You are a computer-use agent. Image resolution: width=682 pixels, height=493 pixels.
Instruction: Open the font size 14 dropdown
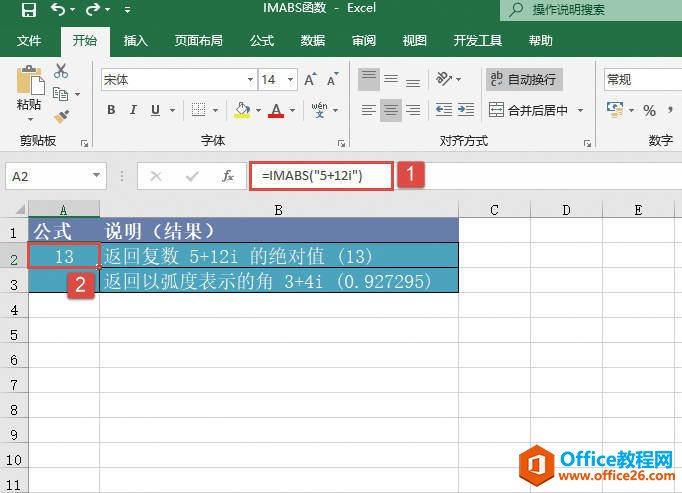click(290, 80)
